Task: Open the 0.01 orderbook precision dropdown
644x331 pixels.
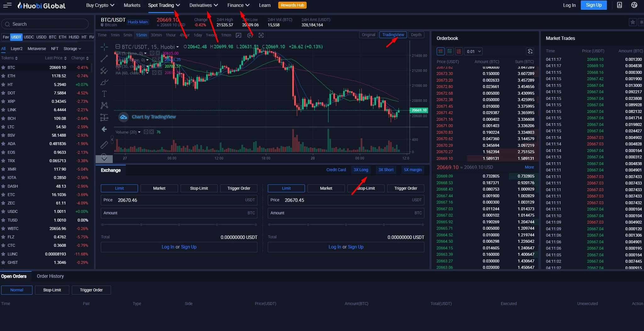Action: (473, 51)
